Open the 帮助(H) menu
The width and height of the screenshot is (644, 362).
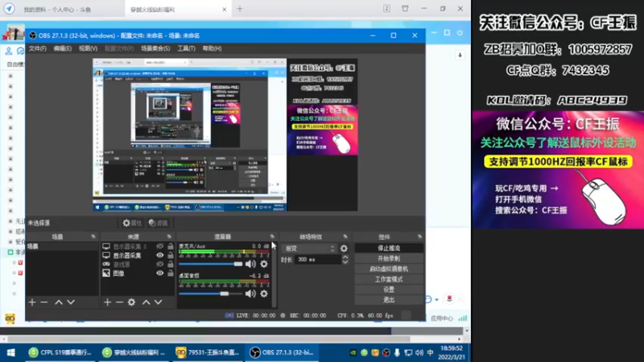pos(212,48)
